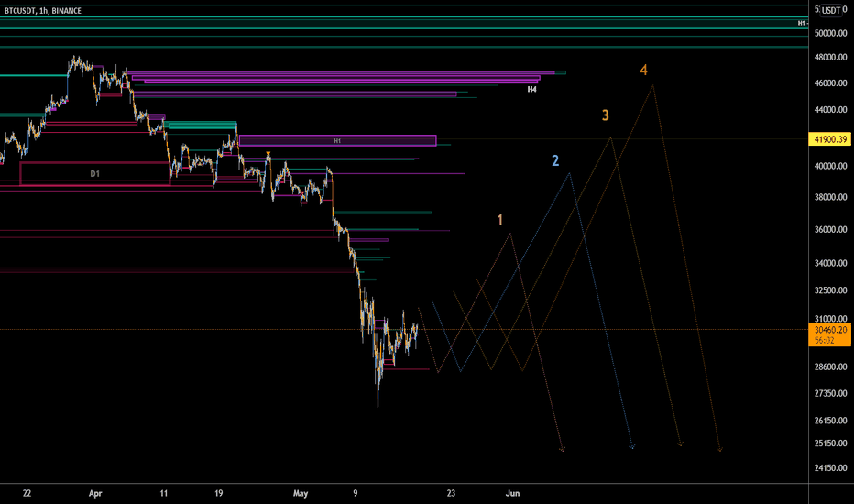Select the purple H1 supply zone rectangle
Viewport: 854px width, 504px height.
pyautogui.click(x=338, y=140)
